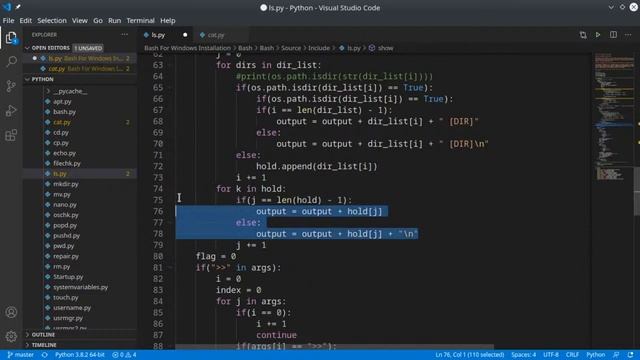640x360 pixels.
Task: Open systemvariables.py in the file tree
Action: 80,287
